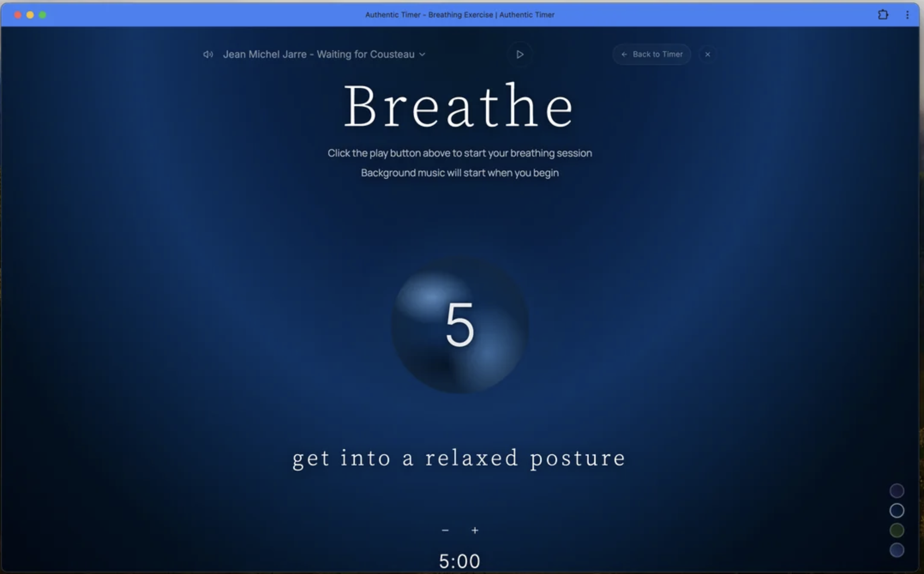Mute the background music speaker icon
This screenshot has height=574, width=924.
[208, 55]
